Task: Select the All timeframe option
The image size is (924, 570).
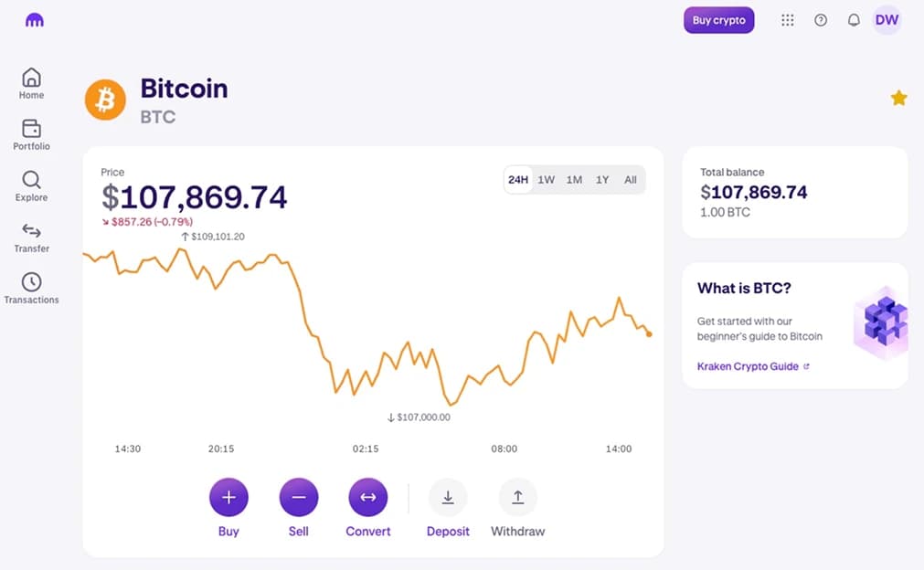Action: (x=630, y=180)
